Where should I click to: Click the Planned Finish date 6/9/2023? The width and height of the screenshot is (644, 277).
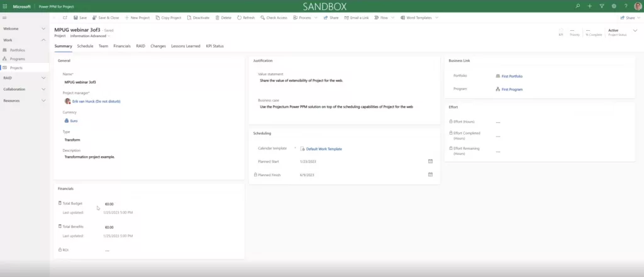tap(307, 175)
